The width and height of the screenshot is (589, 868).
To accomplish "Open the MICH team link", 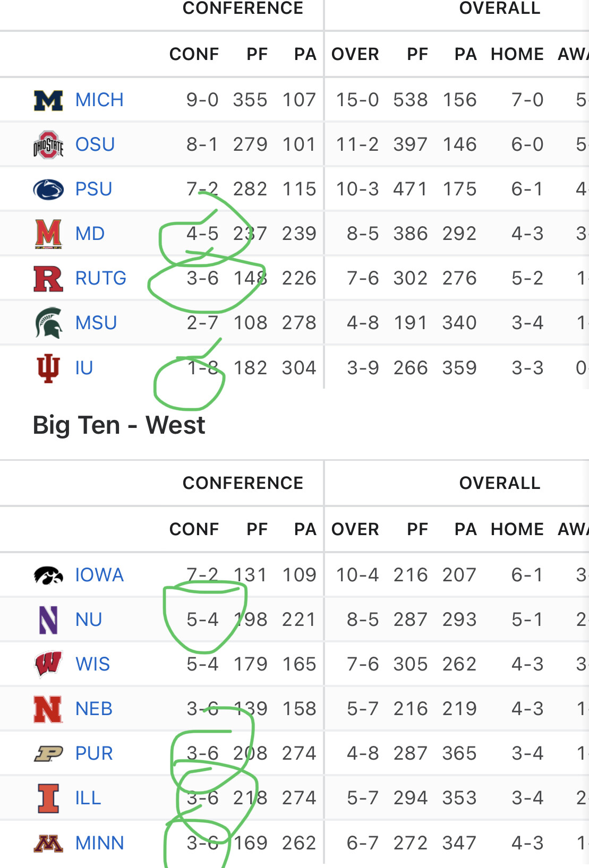I will click(99, 100).
